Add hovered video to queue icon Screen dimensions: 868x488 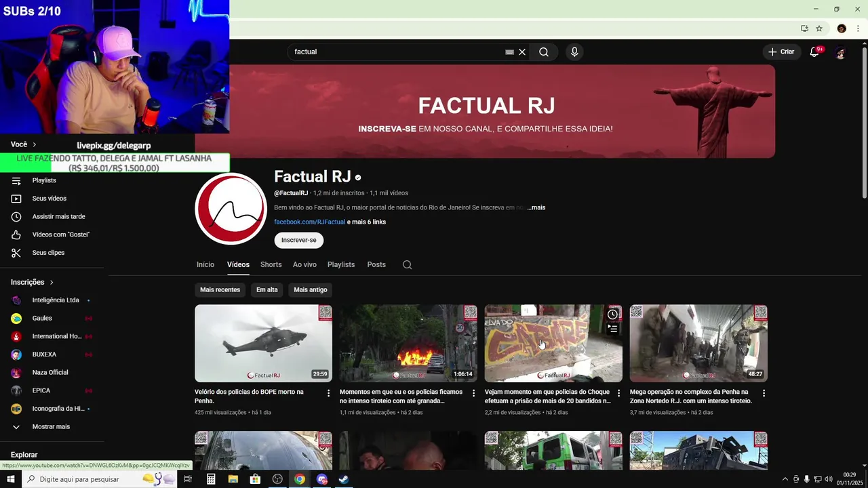[x=612, y=329]
